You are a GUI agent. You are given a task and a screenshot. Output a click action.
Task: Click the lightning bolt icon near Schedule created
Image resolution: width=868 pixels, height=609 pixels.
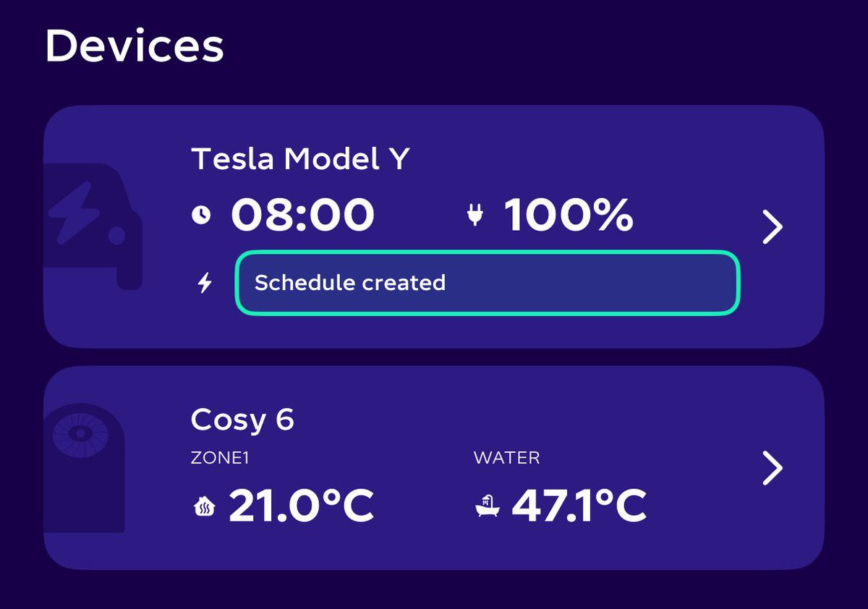point(205,283)
